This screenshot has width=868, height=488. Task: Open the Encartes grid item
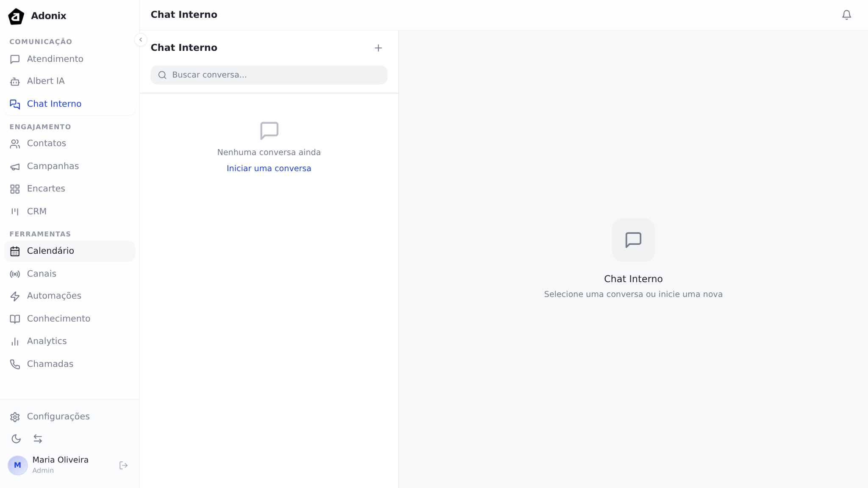(x=46, y=189)
